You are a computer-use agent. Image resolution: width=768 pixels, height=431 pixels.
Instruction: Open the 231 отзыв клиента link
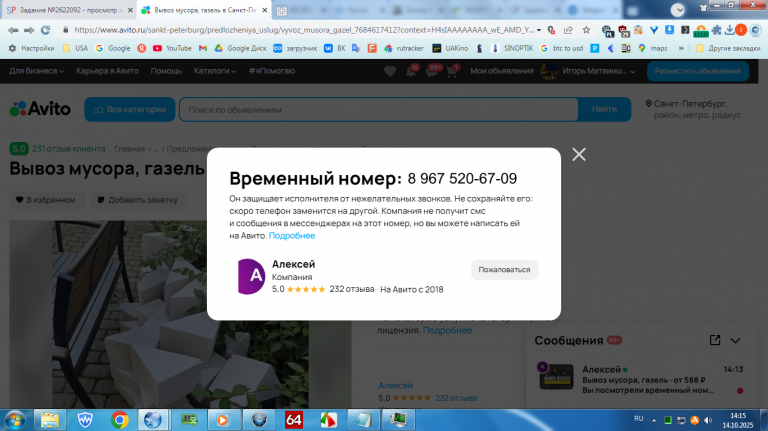click(69, 148)
